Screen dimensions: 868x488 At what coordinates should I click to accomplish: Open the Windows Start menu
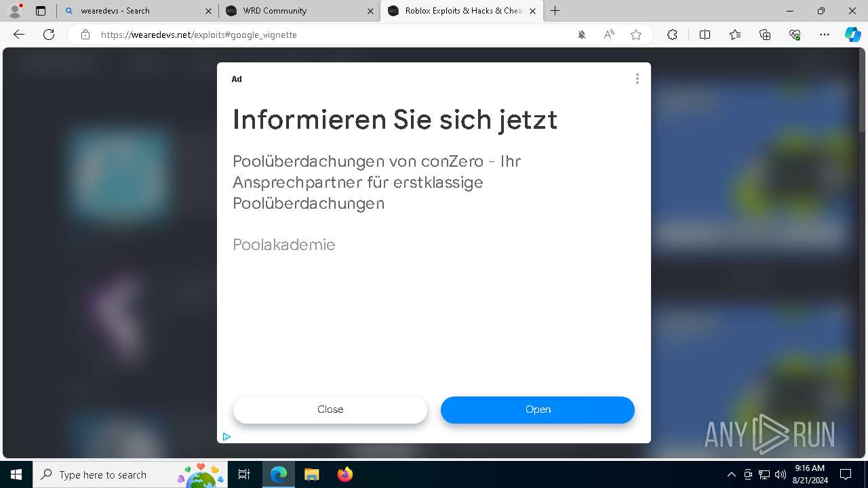pyautogui.click(x=16, y=474)
